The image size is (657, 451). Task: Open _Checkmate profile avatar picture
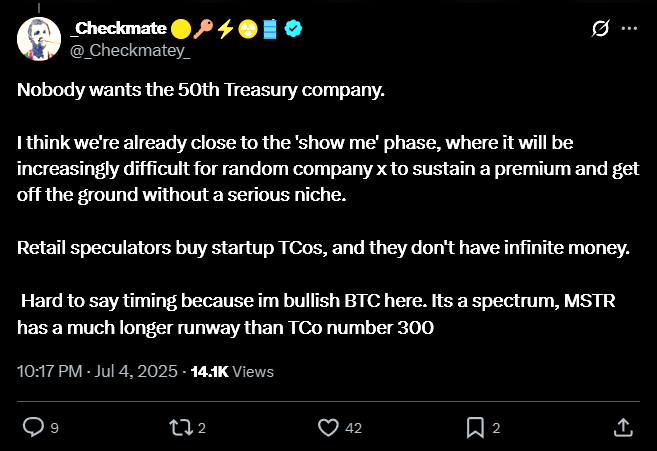click(39, 39)
